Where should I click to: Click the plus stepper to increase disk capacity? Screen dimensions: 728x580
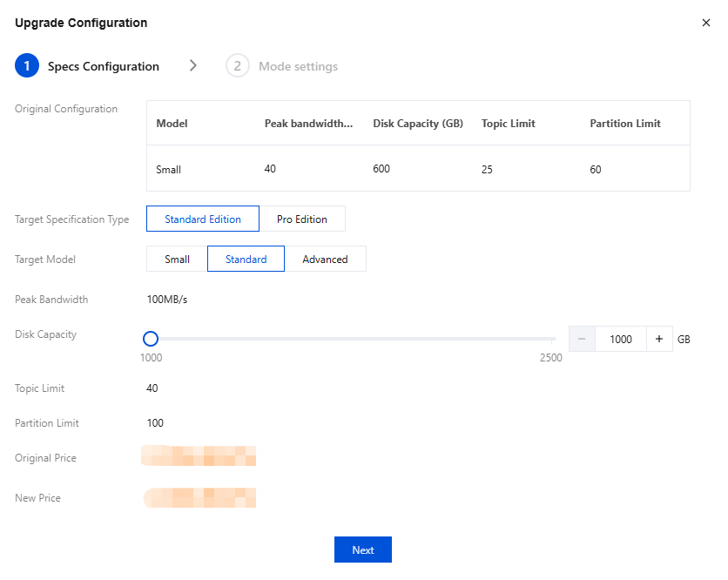pyautogui.click(x=660, y=339)
